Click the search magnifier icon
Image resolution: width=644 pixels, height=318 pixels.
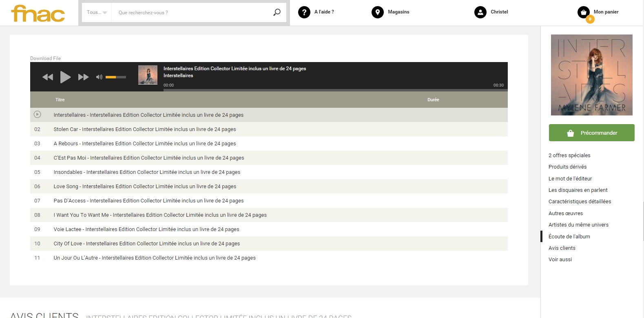pyautogui.click(x=277, y=12)
